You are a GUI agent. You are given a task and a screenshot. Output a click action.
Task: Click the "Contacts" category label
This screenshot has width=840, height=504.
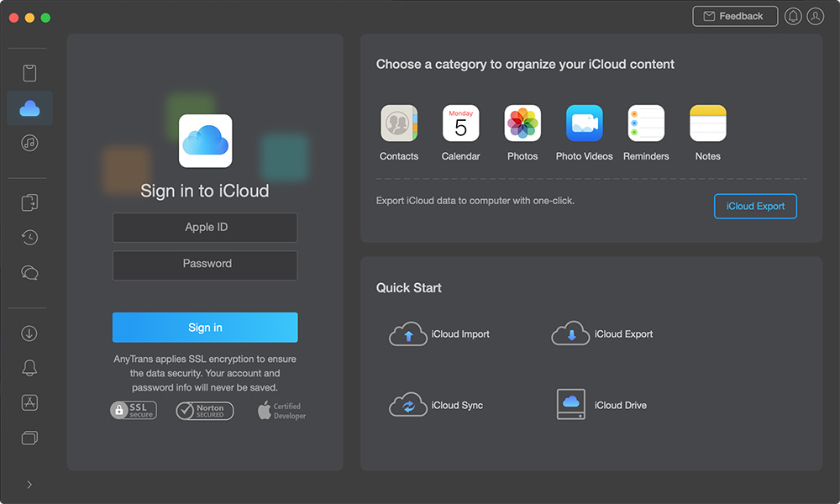(x=399, y=156)
